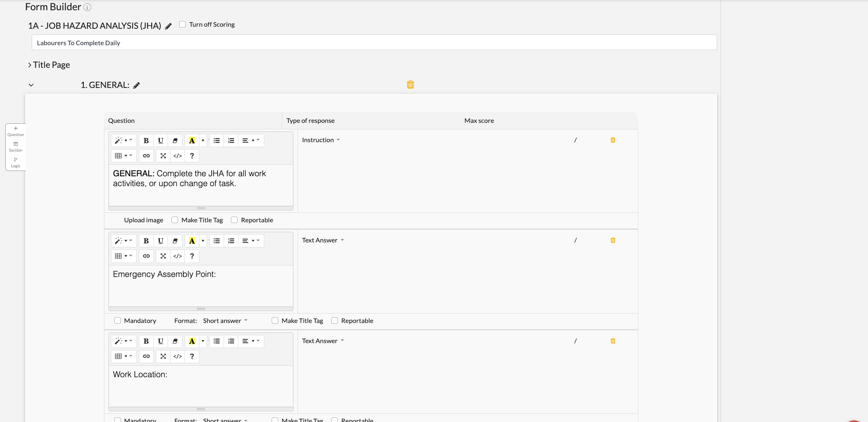Open the Short answer format dropdown
Viewport: 868px width, 422px height.
click(x=225, y=321)
